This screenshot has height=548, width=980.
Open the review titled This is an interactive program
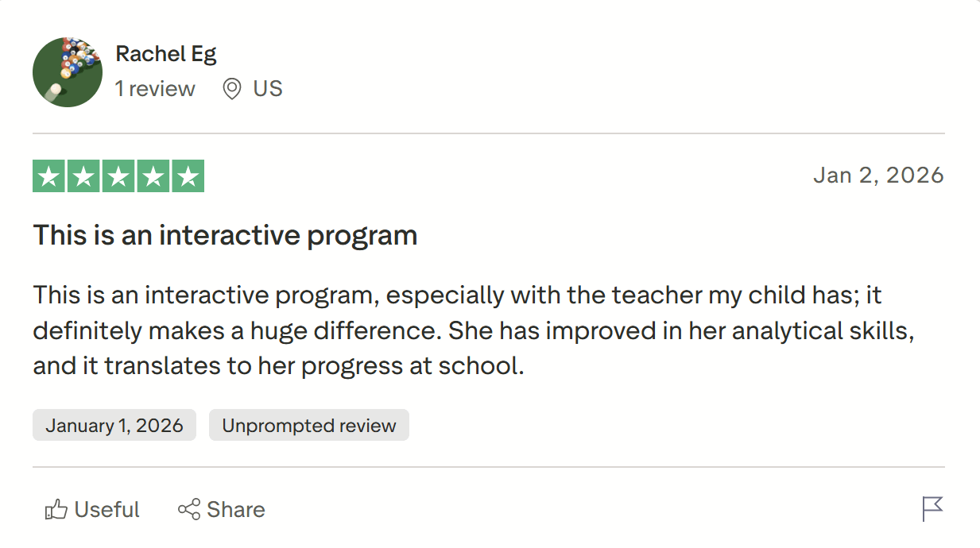click(x=225, y=234)
